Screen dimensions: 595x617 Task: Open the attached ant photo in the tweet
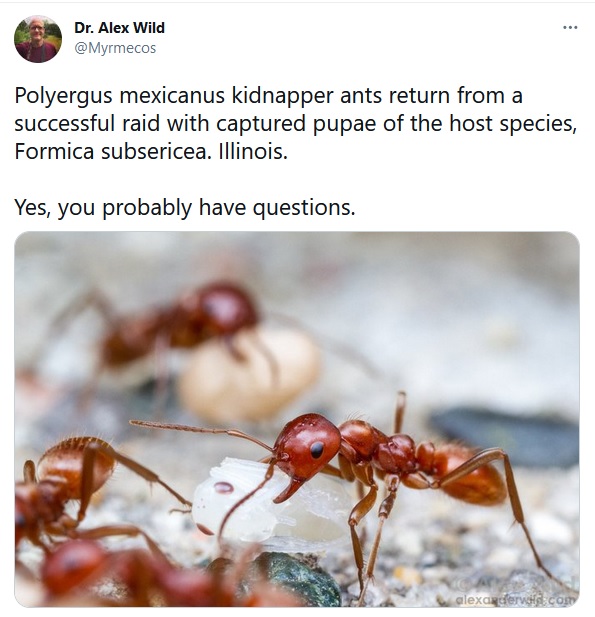point(297,419)
